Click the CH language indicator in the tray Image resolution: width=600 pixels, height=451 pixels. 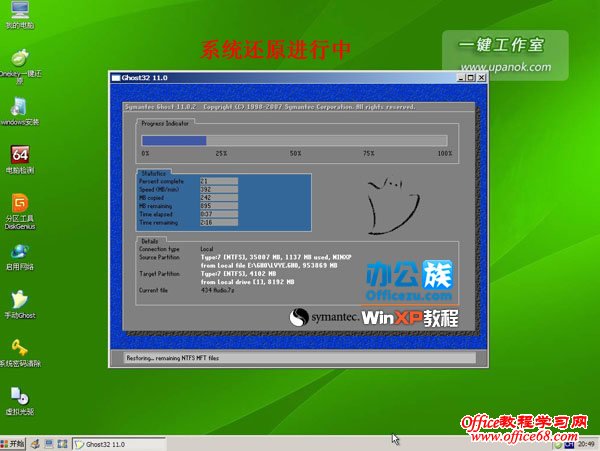pos(569,445)
